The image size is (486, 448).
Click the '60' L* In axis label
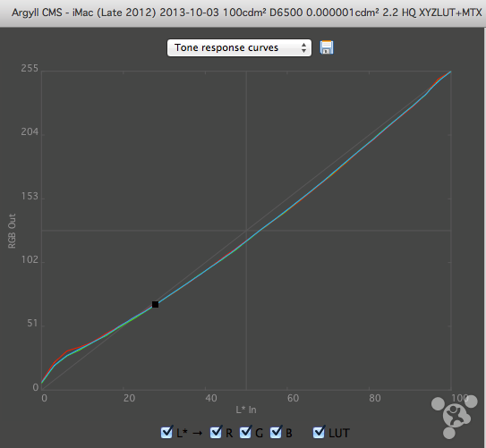point(293,398)
